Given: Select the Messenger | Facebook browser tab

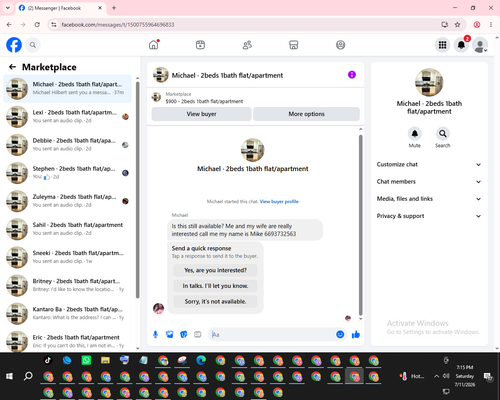Looking at the screenshot, I should 61,8.
